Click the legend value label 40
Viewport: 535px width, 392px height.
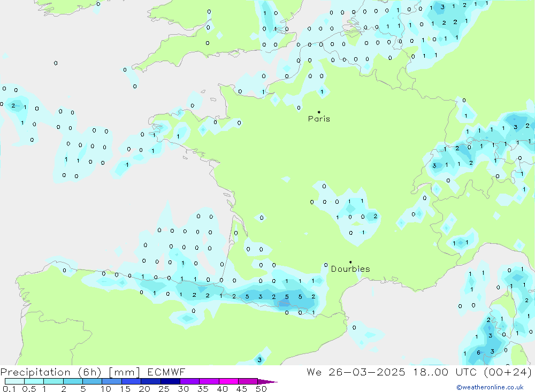pos(223,389)
